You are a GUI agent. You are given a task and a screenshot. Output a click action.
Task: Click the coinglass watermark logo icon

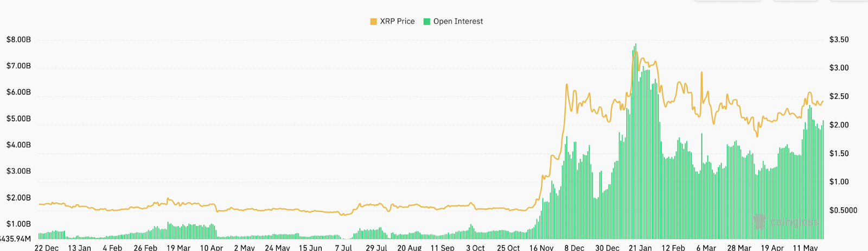[760, 222]
